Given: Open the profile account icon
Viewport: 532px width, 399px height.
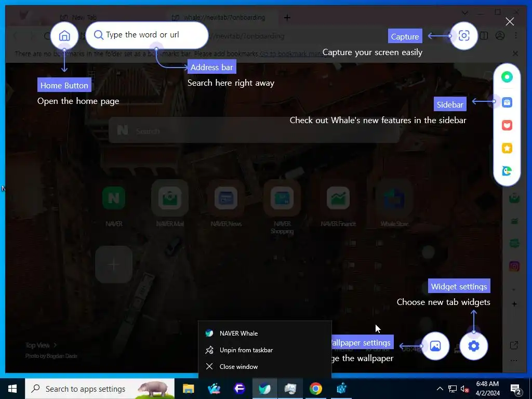Looking at the screenshot, I should click(x=500, y=36).
